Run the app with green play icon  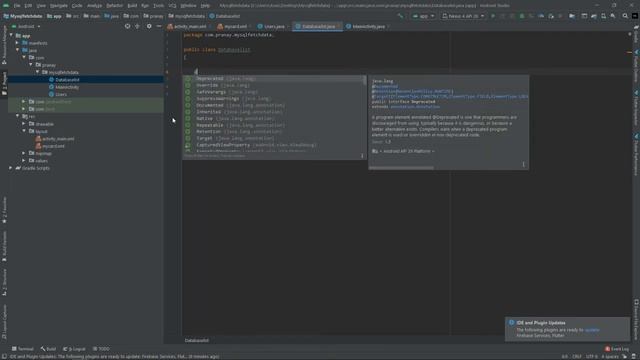point(493,16)
